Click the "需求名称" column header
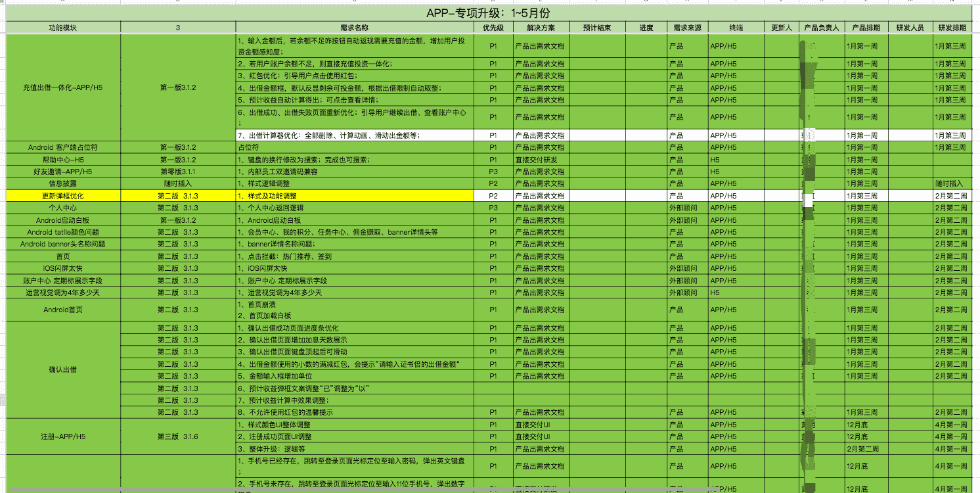The image size is (980, 493). [355, 28]
